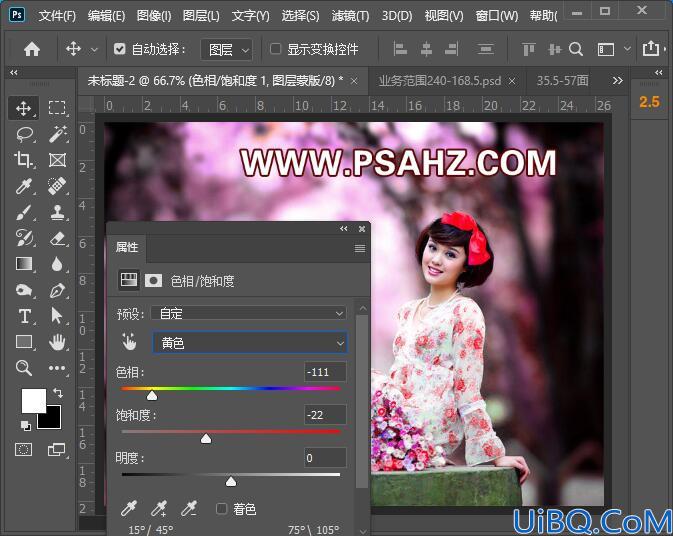Open the Edit Toolbar three-dots menu

tap(57, 368)
